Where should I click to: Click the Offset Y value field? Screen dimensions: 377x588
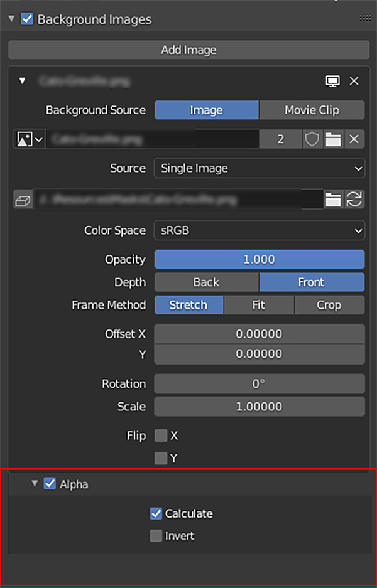pyautogui.click(x=260, y=354)
